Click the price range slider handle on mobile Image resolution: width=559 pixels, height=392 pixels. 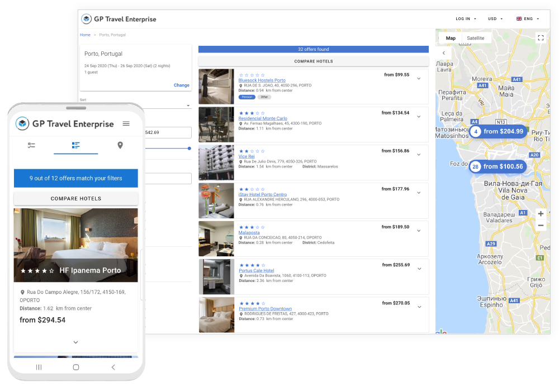pyautogui.click(x=189, y=149)
